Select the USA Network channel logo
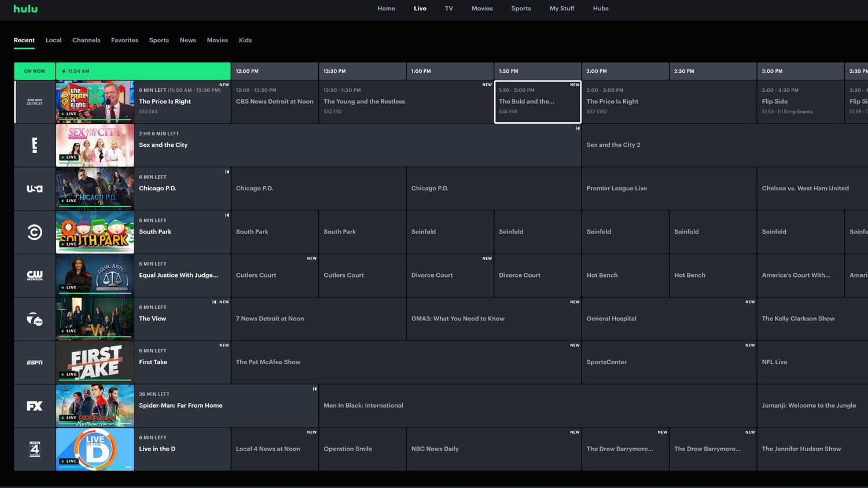The width and height of the screenshot is (868, 488). point(34,188)
